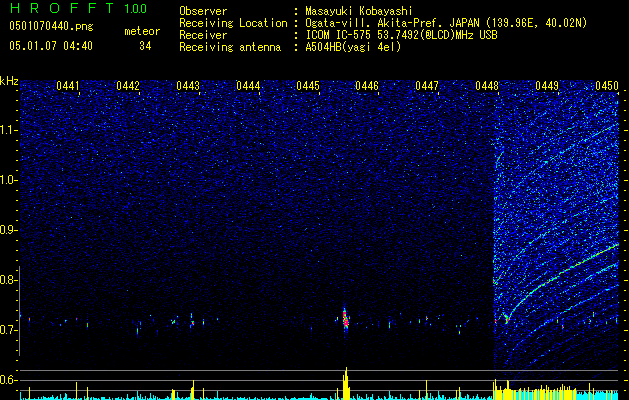Click the tallest yellow intensity peak near 0446
The width and height of the screenshot is (629, 400).
tap(346, 384)
